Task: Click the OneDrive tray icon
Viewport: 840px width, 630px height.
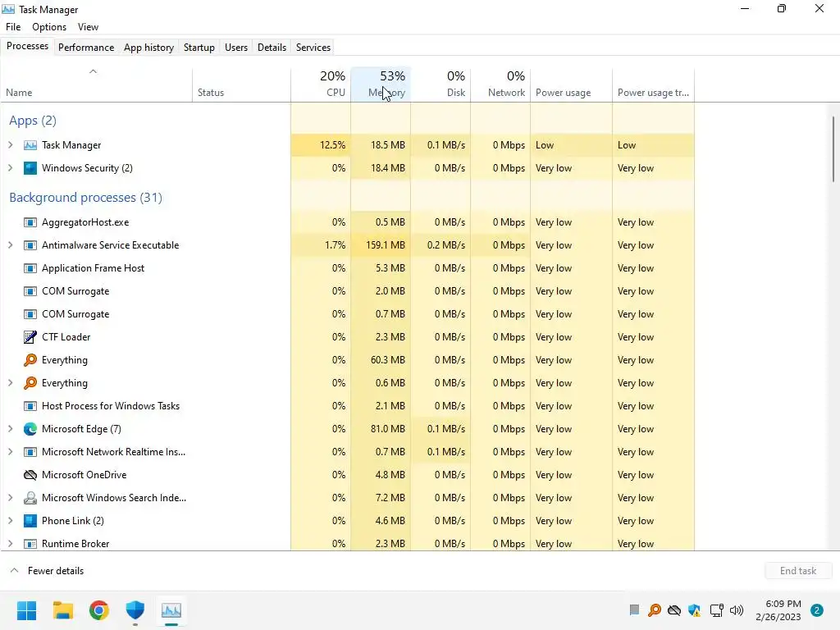Action: pyautogui.click(x=674, y=610)
